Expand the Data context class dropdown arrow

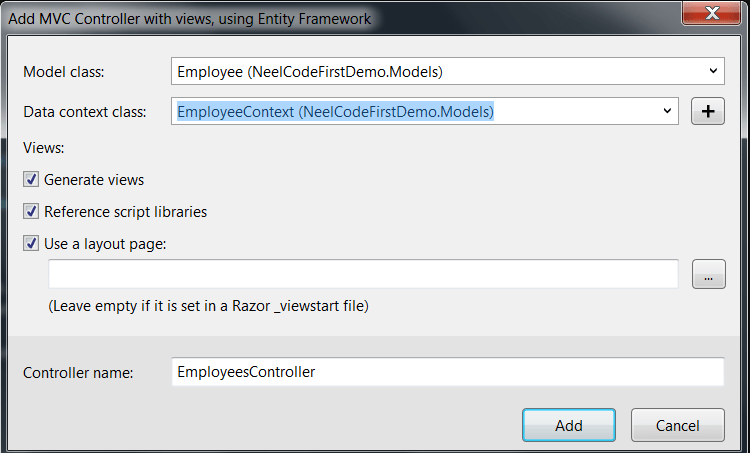pyautogui.click(x=668, y=112)
